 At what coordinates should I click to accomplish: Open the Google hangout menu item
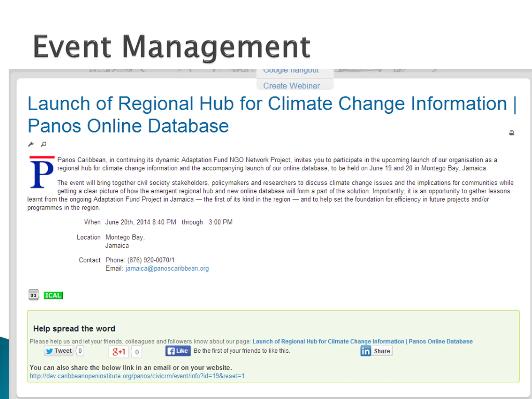291,71
